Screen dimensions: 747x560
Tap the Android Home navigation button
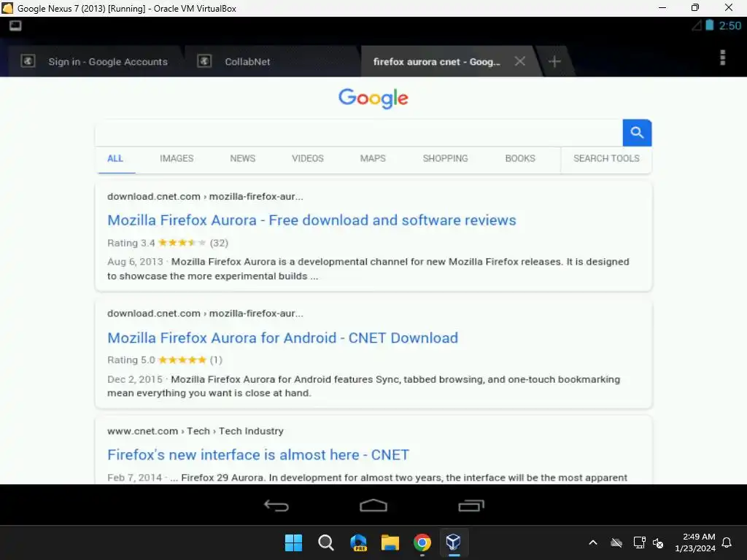[x=373, y=505]
